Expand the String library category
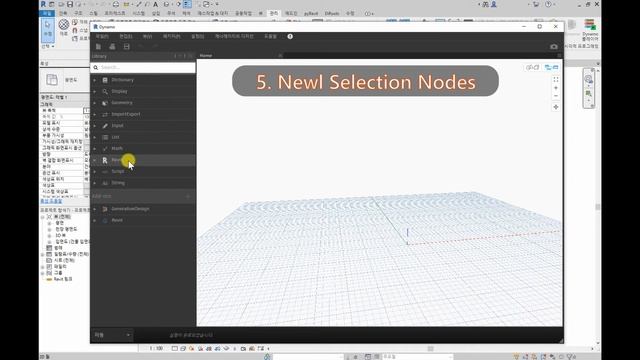The width and height of the screenshot is (640, 360). click(x=95, y=183)
